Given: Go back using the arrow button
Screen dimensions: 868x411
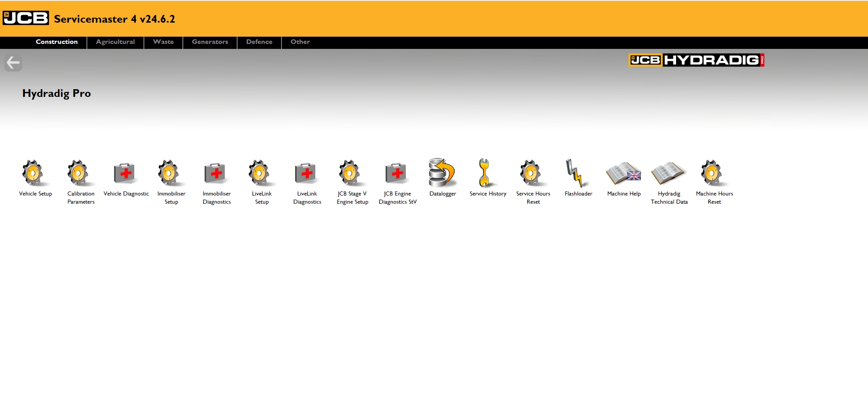Looking at the screenshot, I should tap(13, 62).
